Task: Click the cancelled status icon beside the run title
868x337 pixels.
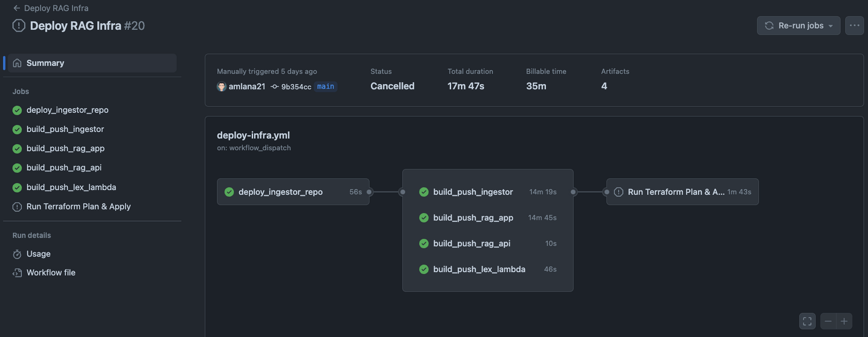Action: (x=19, y=25)
